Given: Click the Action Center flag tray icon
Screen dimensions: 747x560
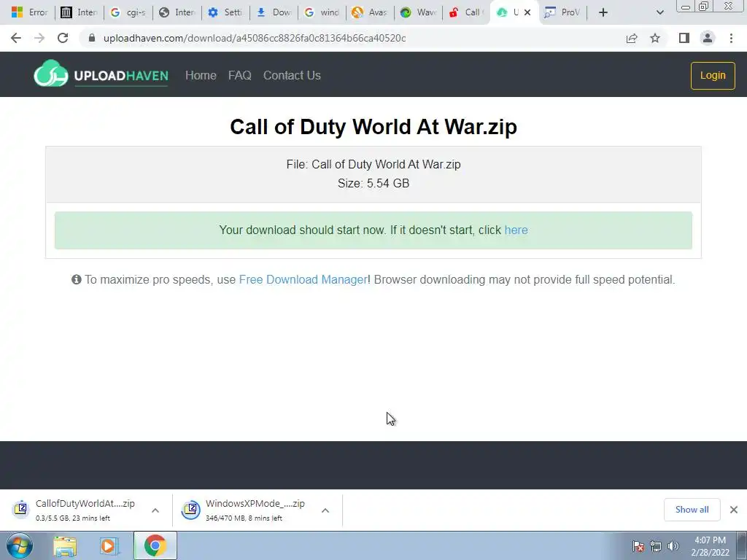Looking at the screenshot, I should click(638, 546).
